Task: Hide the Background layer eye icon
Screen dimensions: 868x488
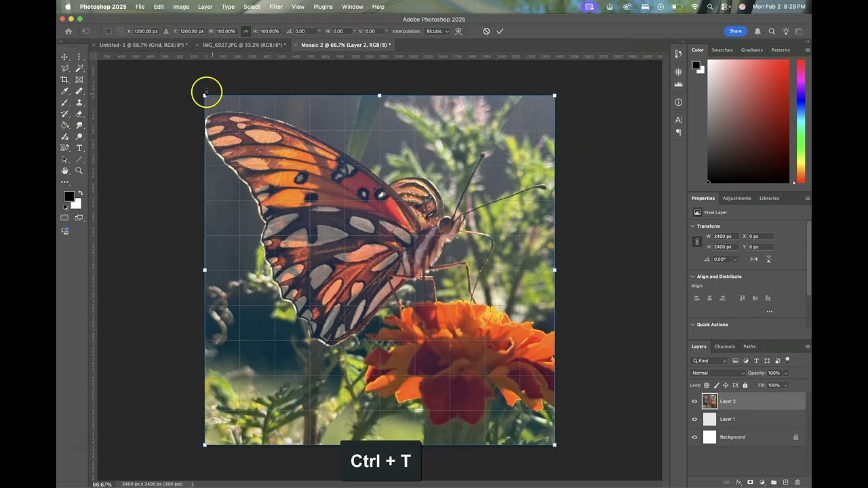Action: tap(694, 437)
